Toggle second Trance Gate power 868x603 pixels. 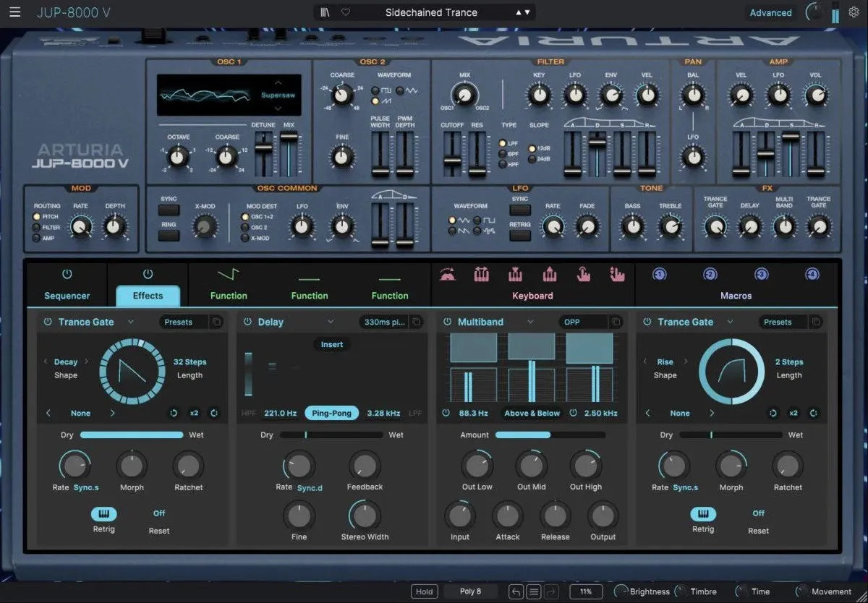647,322
